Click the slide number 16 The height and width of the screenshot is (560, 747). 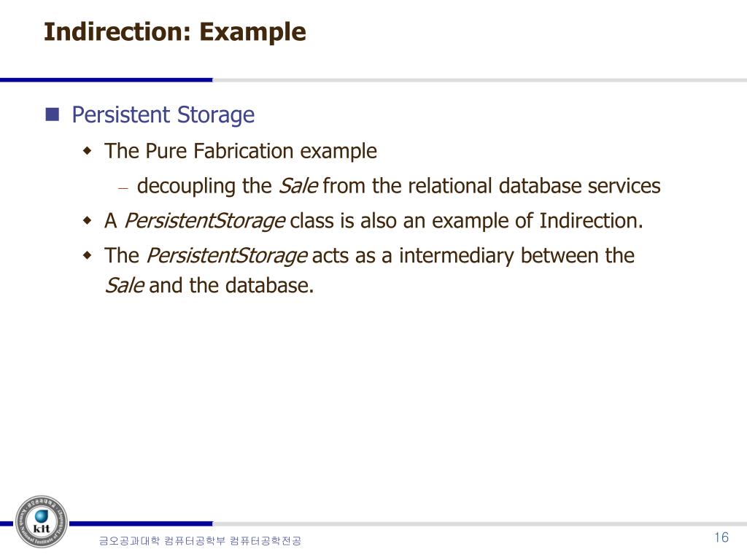click(721, 537)
